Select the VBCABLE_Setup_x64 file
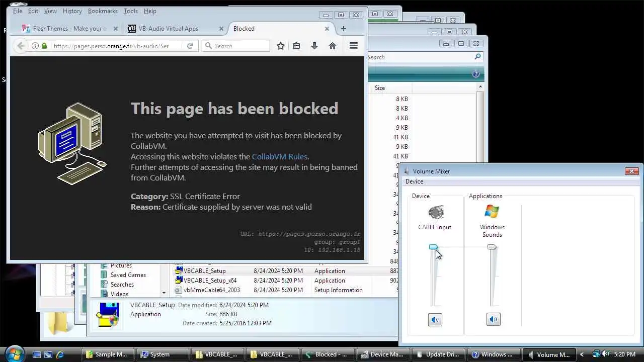Viewport: 644px width, 362px height. coord(210,281)
